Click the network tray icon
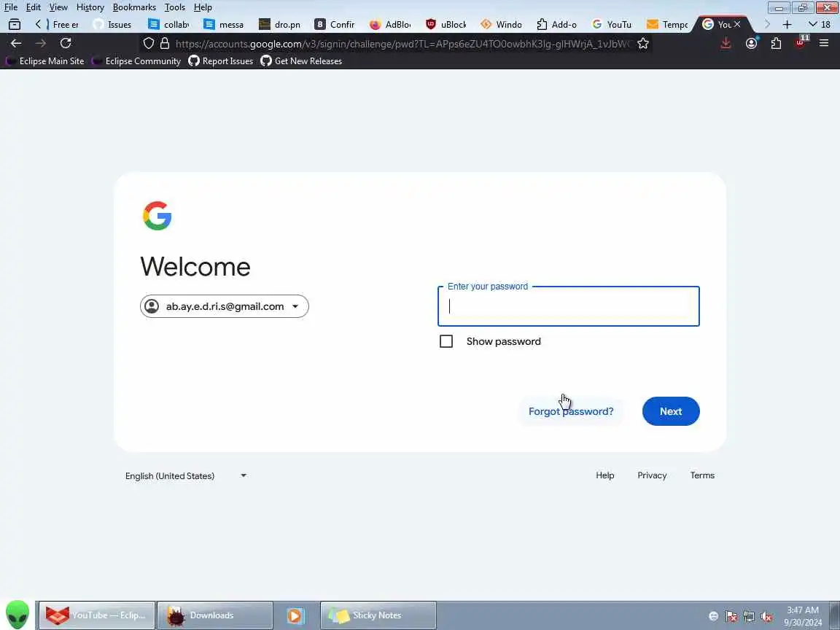This screenshot has height=630, width=840. click(x=749, y=617)
